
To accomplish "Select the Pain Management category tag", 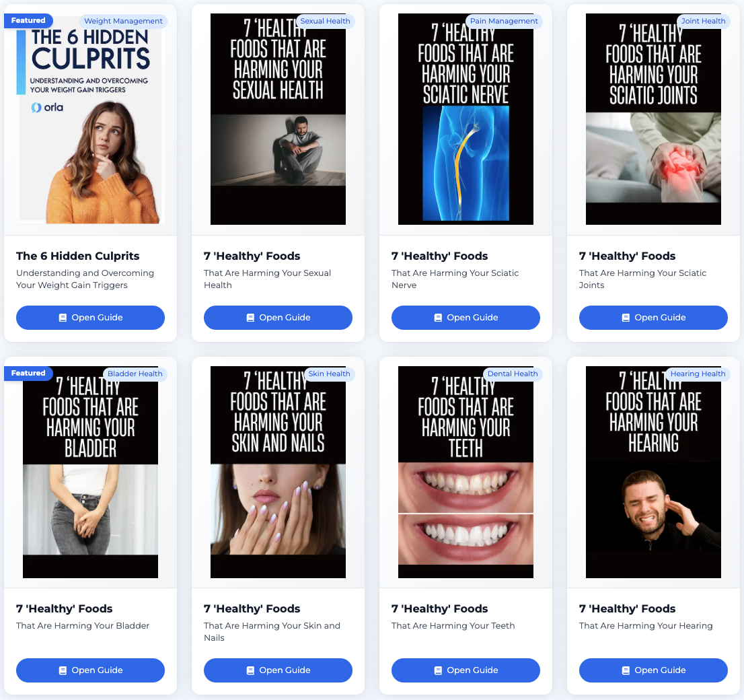I will tap(504, 21).
